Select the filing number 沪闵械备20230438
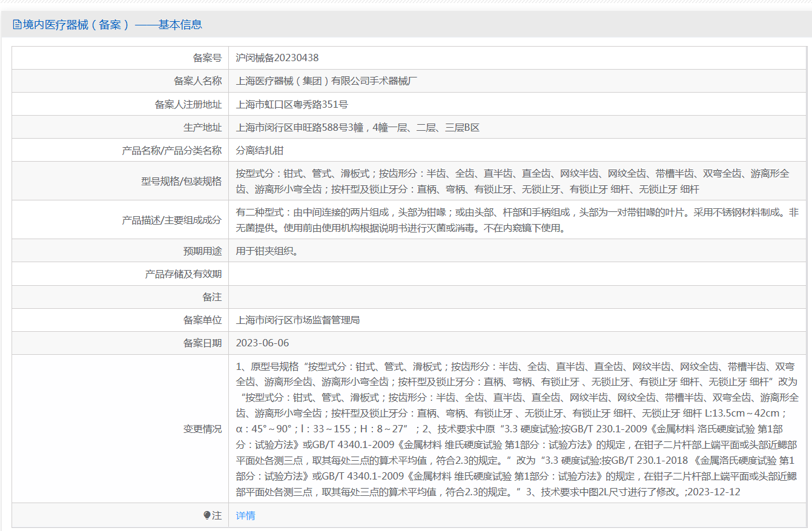The width and height of the screenshot is (812, 531). [x=277, y=58]
